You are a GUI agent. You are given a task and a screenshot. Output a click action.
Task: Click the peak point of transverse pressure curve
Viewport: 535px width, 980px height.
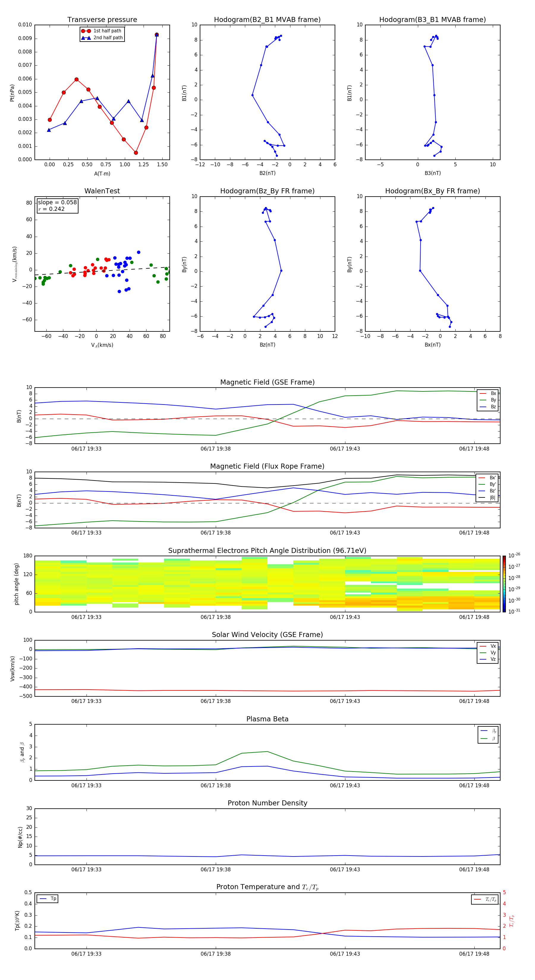157,35
